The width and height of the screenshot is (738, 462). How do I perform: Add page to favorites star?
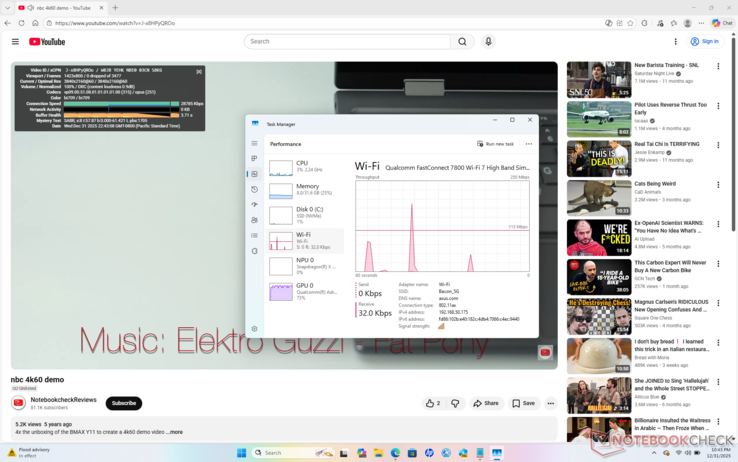[x=630, y=23]
